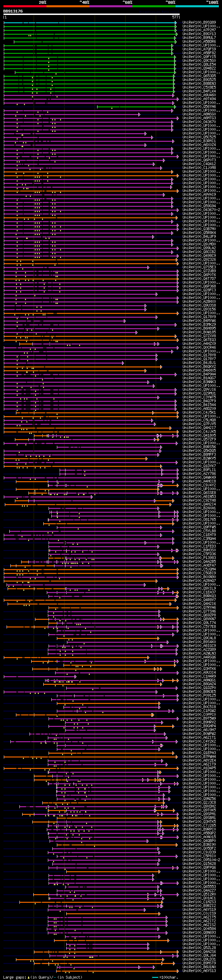Image resolution: width=222 pixels, height=980 pixels.
Task: Select the query ID BB913176
Action: 13,11
